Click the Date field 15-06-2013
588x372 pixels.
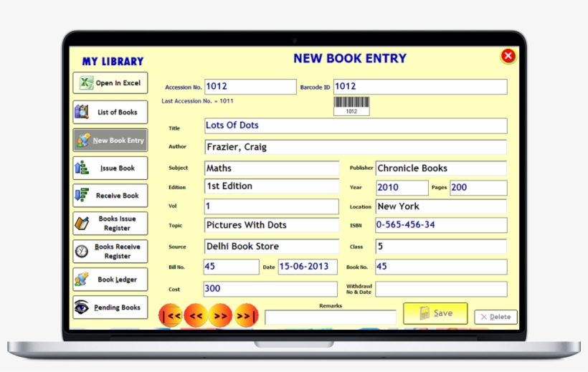tap(308, 267)
